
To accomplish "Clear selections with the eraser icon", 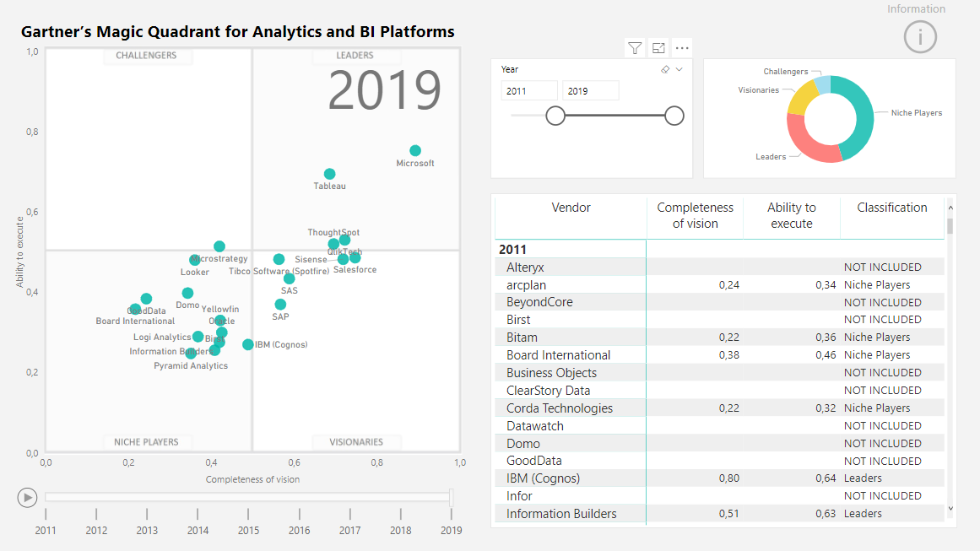I will click(x=665, y=69).
